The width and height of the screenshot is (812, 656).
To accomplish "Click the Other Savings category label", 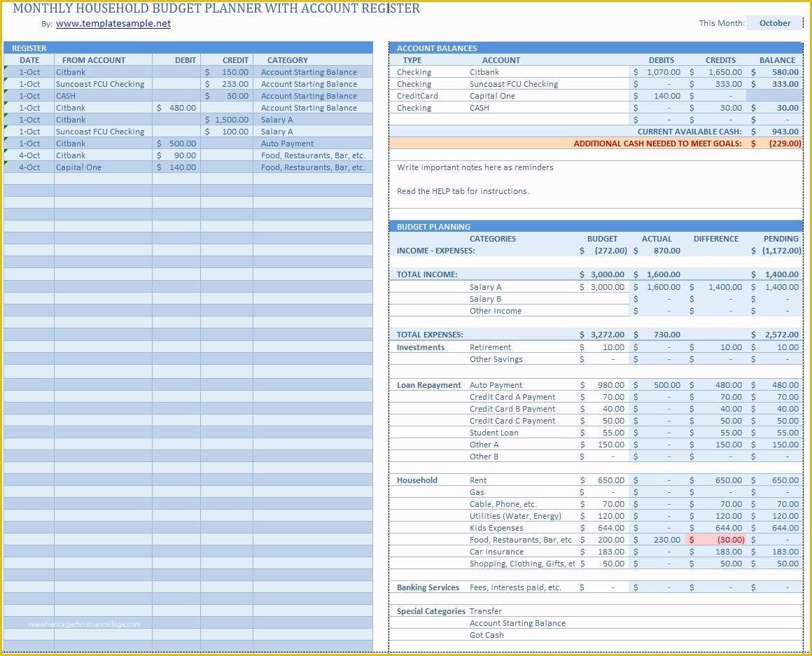I will 496,359.
